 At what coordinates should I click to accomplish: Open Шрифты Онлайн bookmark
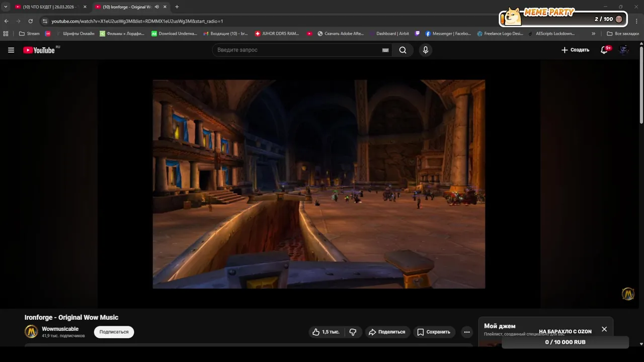click(x=75, y=34)
